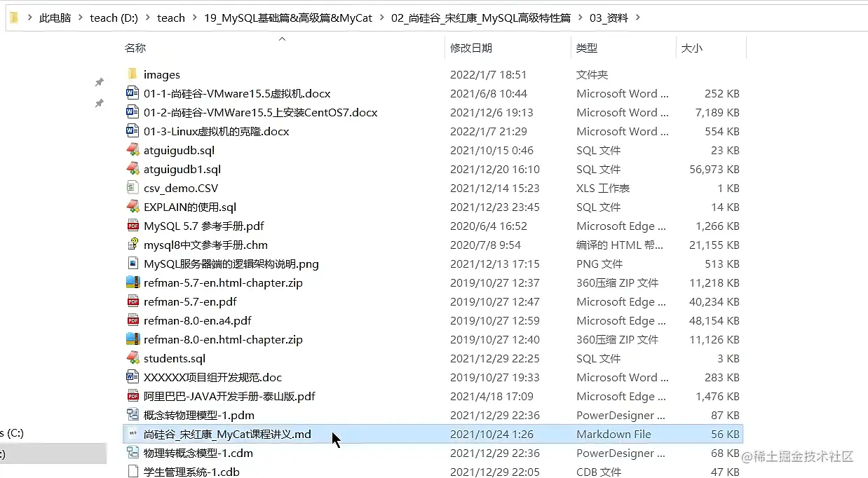This screenshot has width=868, height=478.
Task: Navigate to teach (D:) in breadcrumb
Action: click(114, 18)
